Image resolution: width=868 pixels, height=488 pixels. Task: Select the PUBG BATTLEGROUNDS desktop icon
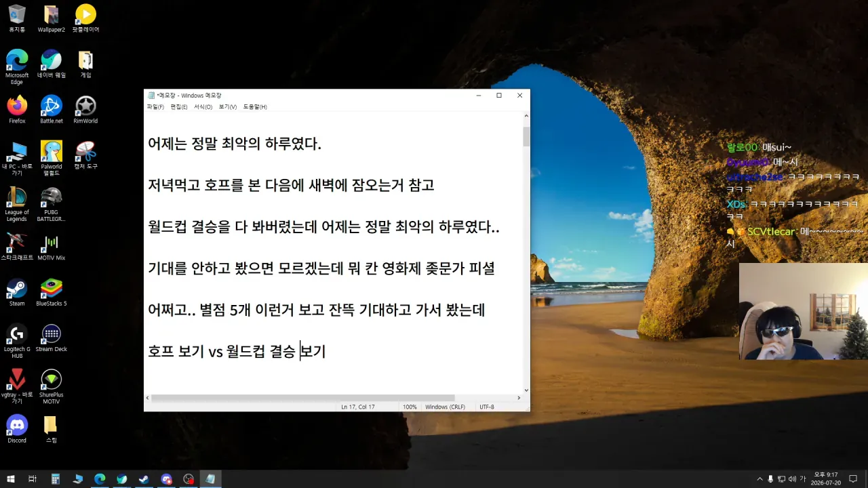[52, 205]
